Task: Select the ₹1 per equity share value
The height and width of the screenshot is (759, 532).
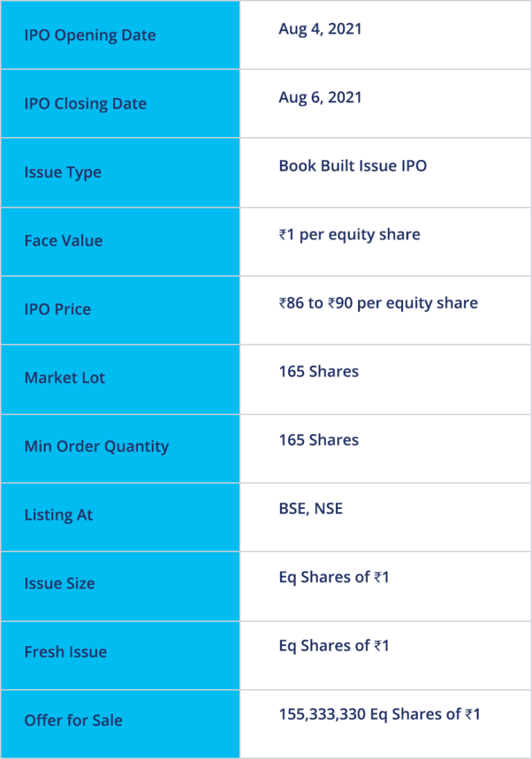Action: (x=349, y=235)
